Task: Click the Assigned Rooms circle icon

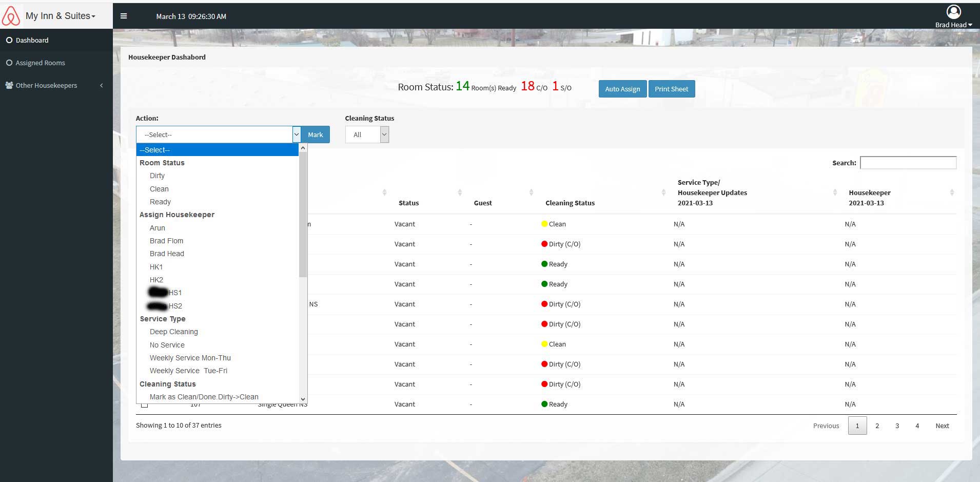Action: 9,63
